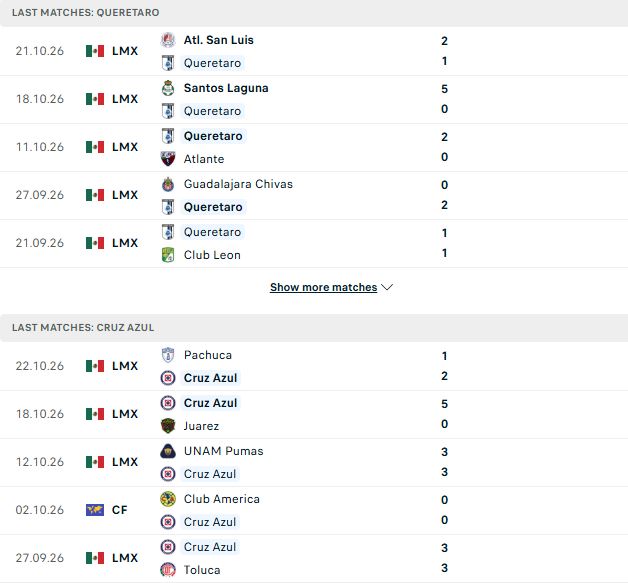Click the Guadalajara Chivas crest icon
628x583 pixels.
tap(168, 184)
